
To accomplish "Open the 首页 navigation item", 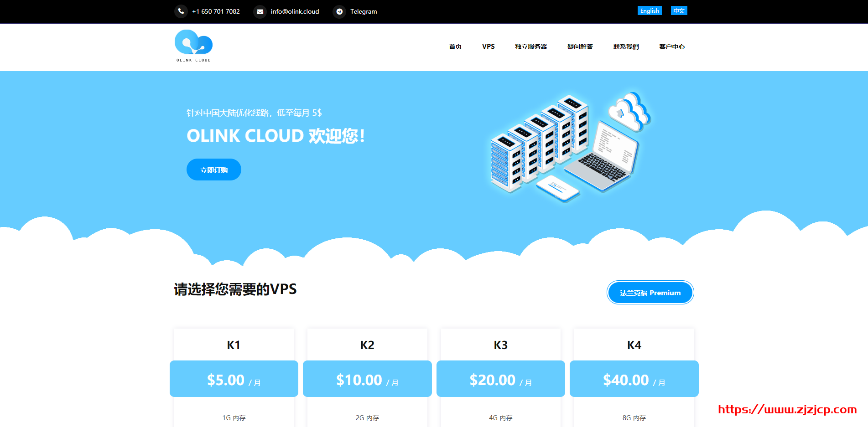I will (455, 46).
